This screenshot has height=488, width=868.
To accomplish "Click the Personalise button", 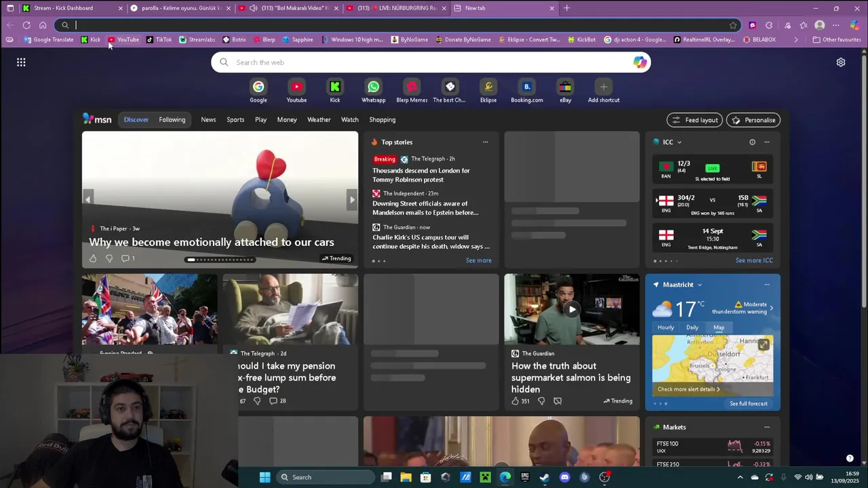I will point(753,120).
